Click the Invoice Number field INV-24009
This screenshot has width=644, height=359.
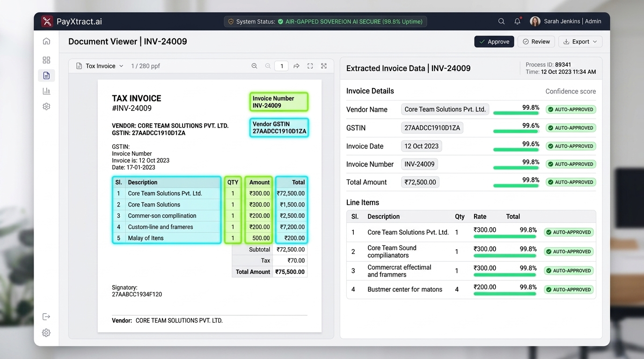419,164
